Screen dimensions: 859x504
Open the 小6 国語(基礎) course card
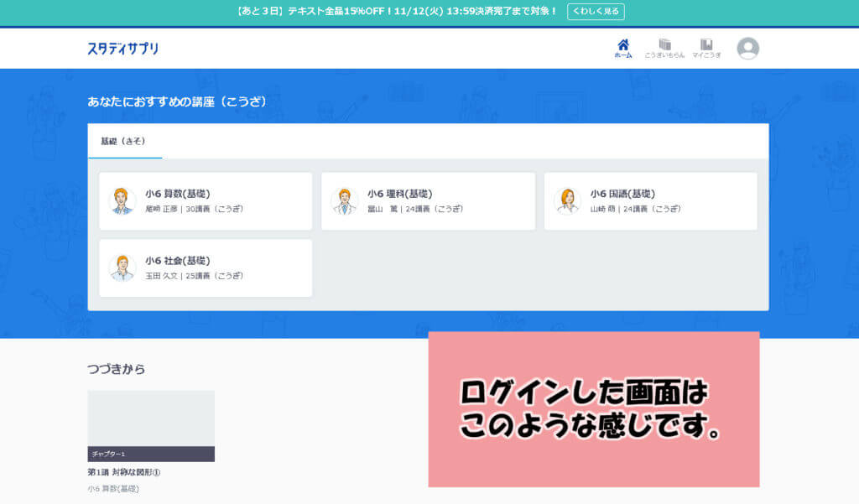pyautogui.click(x=651, y=201)
